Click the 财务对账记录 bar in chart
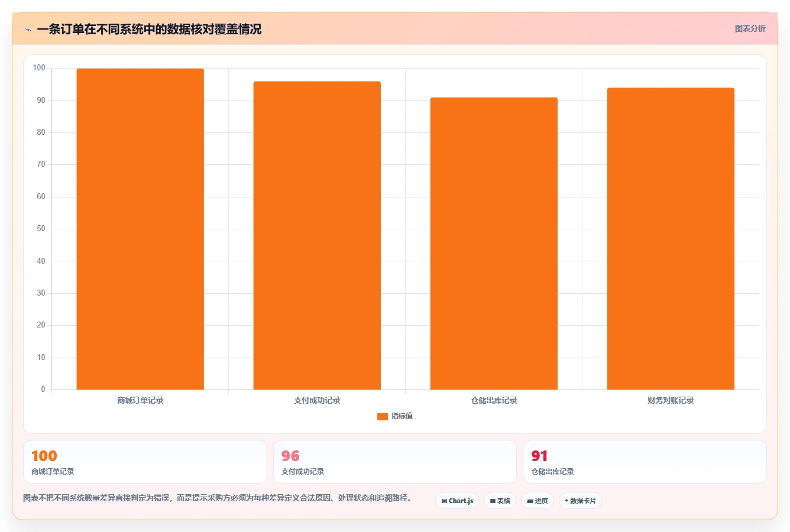790x532 pixels. [x=671, y=239]
